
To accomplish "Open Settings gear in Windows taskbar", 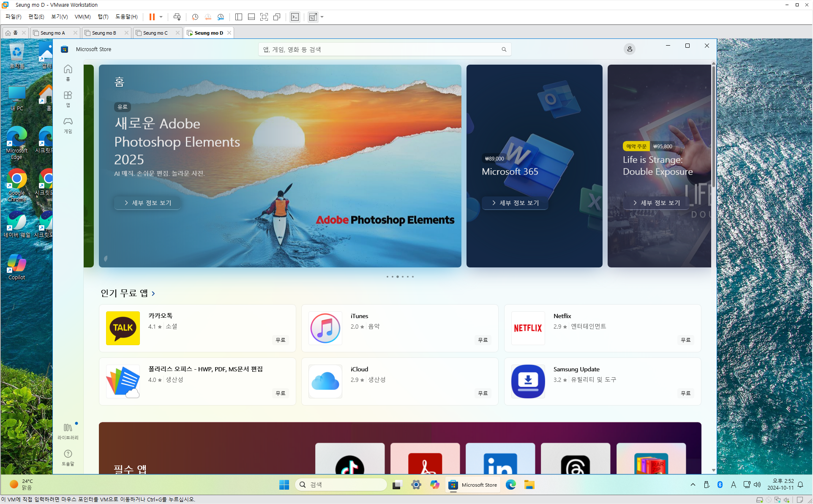I will pyautogui.click(x=416, y=485).
